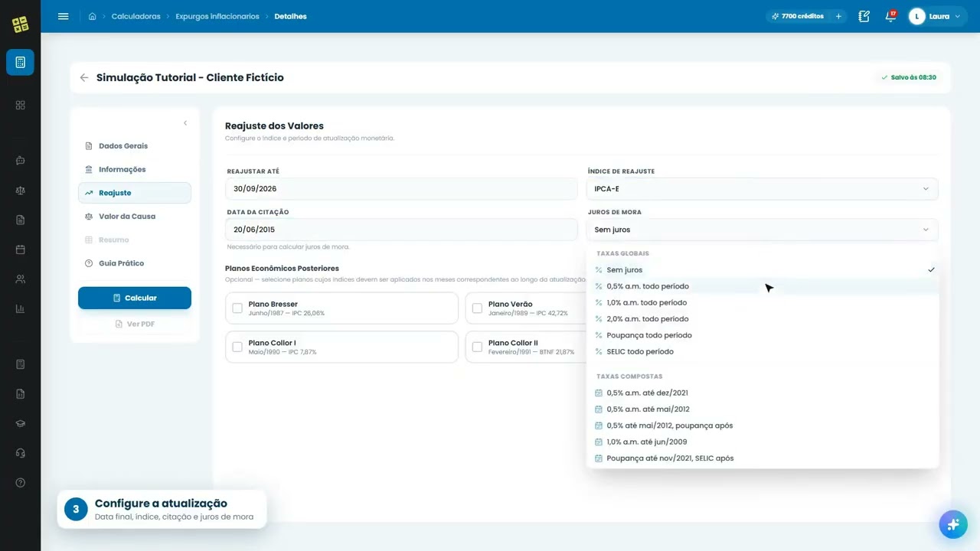Open the sparkle assistant floating button
The height and width of the screenshot is (551, 980).
pyautogui.click(x=953, y=524)
